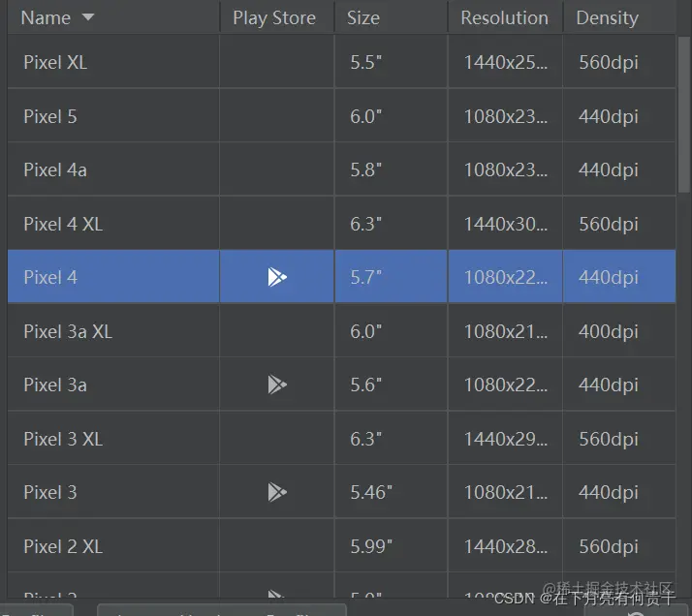Click the 440dpi density of Pixel 4a
The width and height of the screenshot is (692, 616).
click(619, 169)
